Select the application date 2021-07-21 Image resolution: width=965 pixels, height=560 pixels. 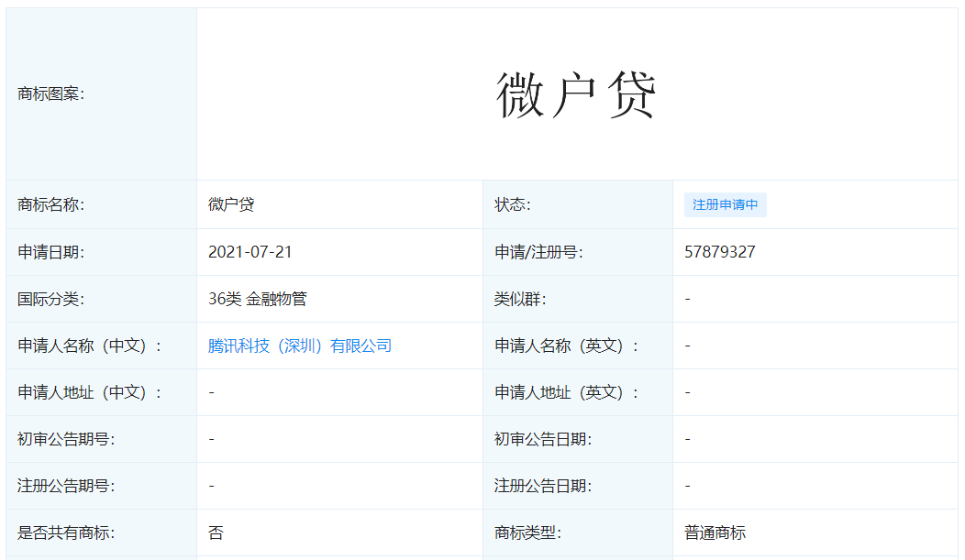(x=250, y=252)
